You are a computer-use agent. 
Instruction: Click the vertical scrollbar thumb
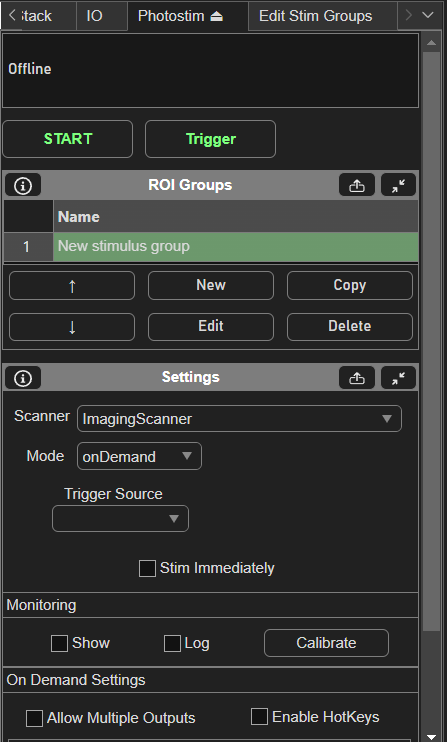431,341
